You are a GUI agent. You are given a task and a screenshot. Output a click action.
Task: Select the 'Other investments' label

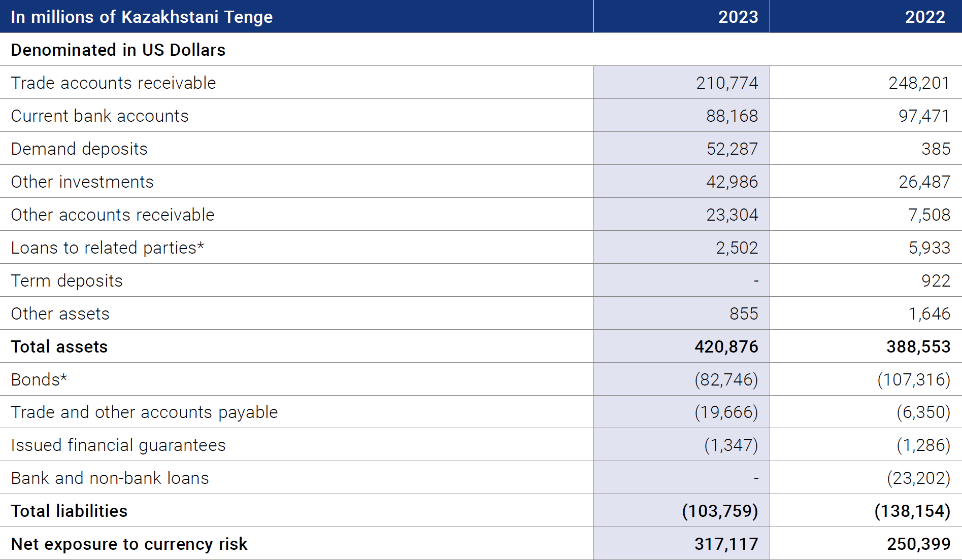(82, 182)
